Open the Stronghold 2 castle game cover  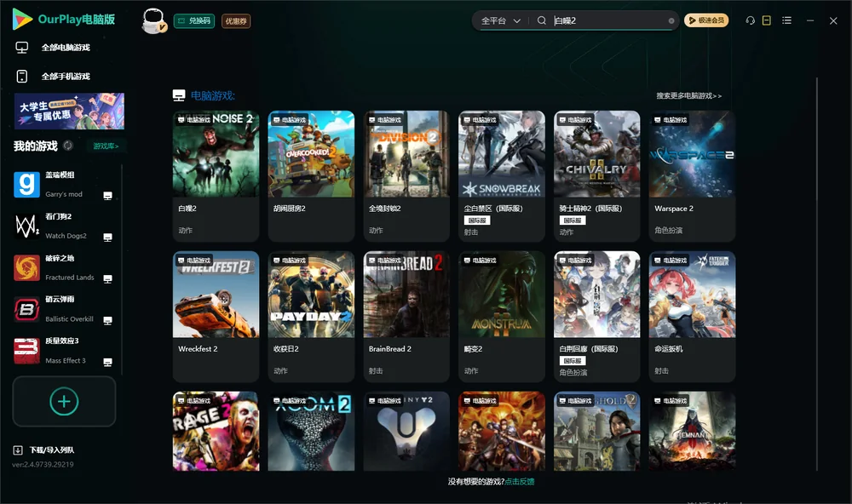pos(597,432)
